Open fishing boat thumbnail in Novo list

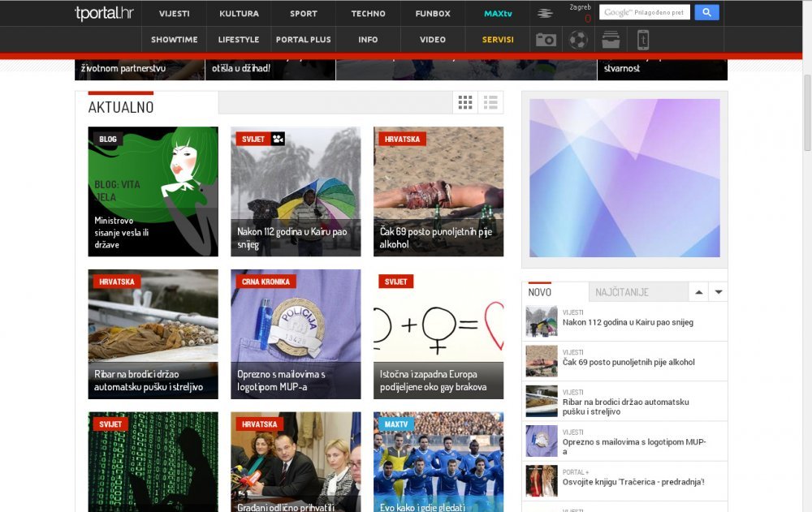point(542,401)
